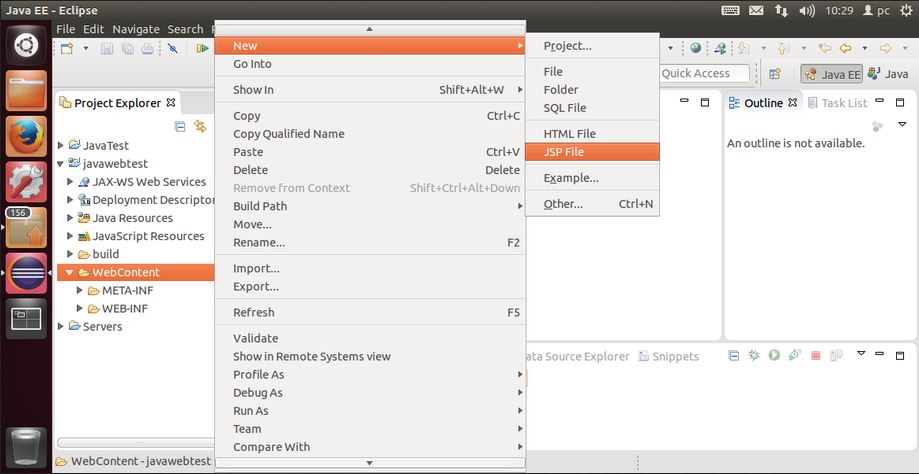Image resolution: width=919 pixels, height=474 pixels.
Task: Open the Back history dropdown arrow
Action: (864, 49)
